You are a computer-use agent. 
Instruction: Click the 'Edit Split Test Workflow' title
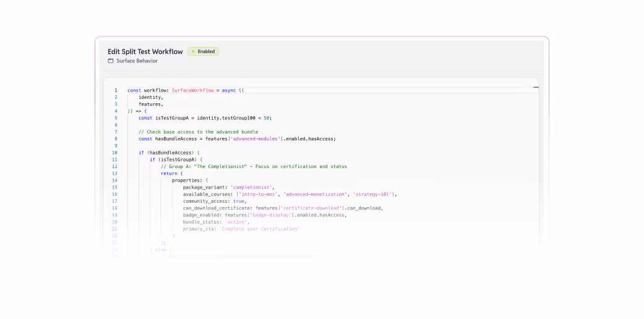click(x=145, y=52)
